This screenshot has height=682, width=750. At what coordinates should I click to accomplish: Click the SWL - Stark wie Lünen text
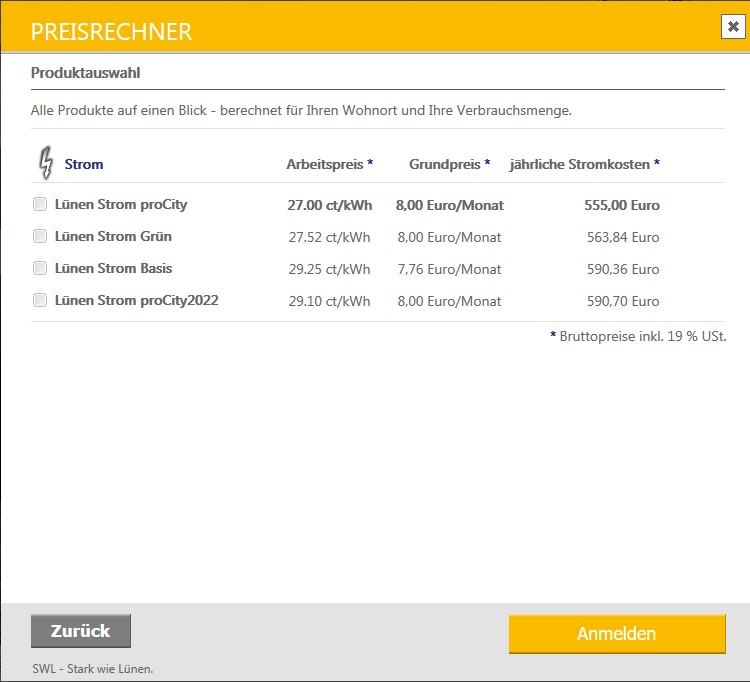pos(93,669)
